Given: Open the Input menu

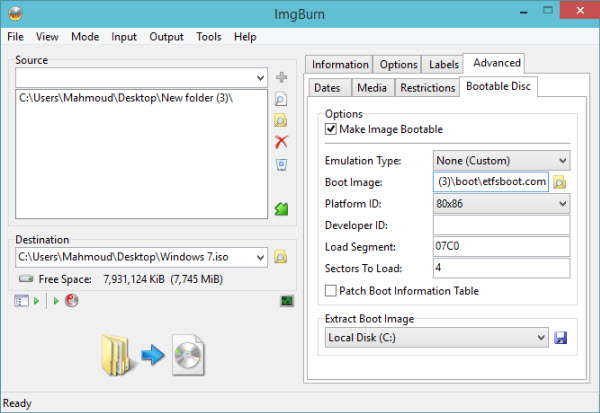Looking at the screenshot, I should click(124, 37).
